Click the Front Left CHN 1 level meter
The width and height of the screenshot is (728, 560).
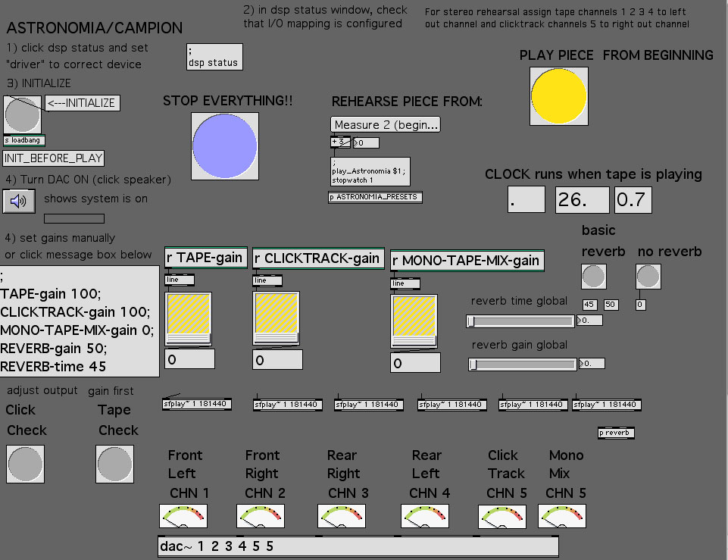tap(183, 516)
